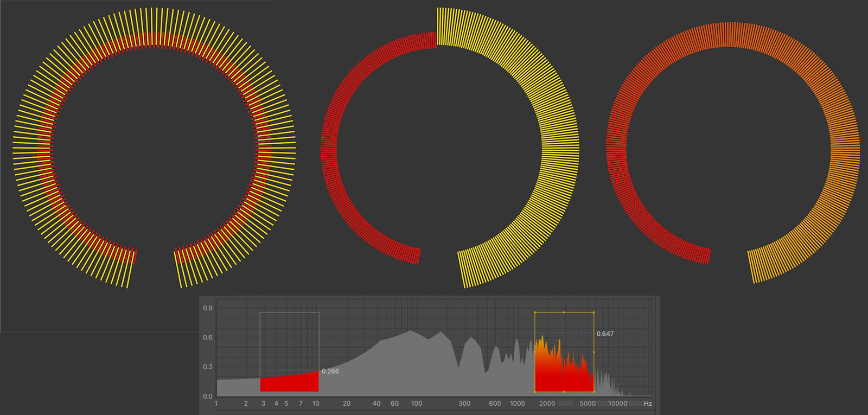The height and width of the screenshot is (415, 868).
Task: Click the 100 Hz label on the frequency axis
Action: pyautogui.click(x=416, y=404)
